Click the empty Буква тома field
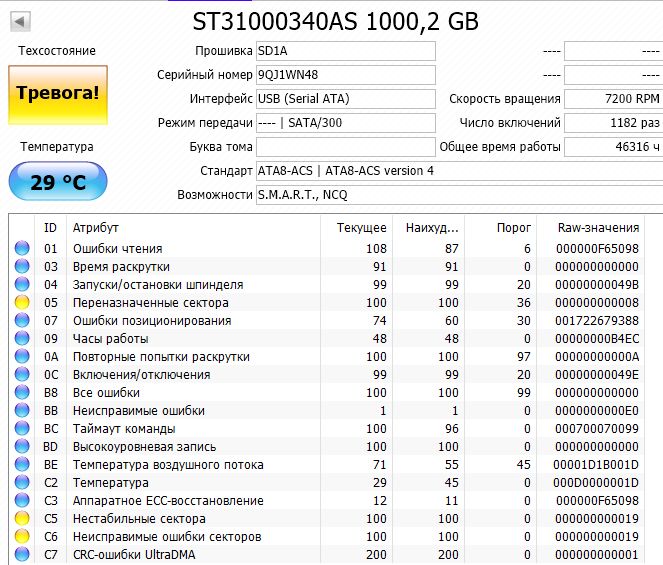 pyautogui.click(x=345, y=147)
